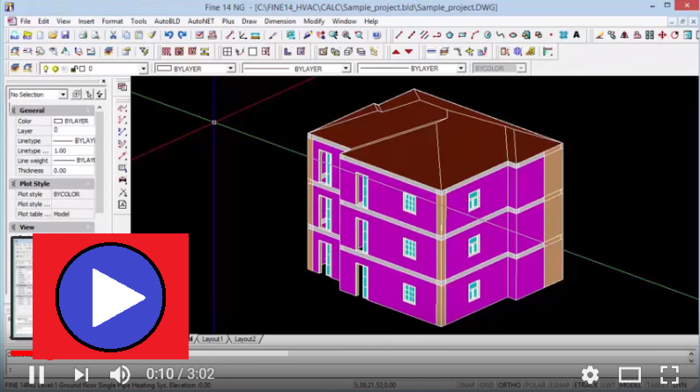Click the scissors Cut icon

pos(113,35)
